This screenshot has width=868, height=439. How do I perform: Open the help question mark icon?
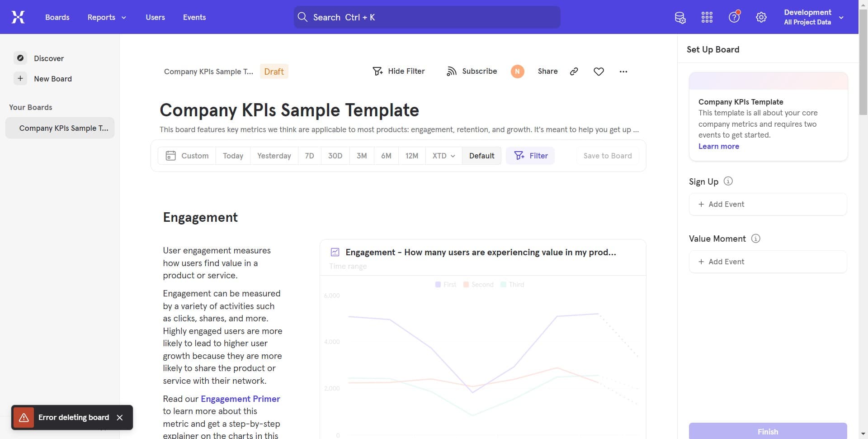734,18
